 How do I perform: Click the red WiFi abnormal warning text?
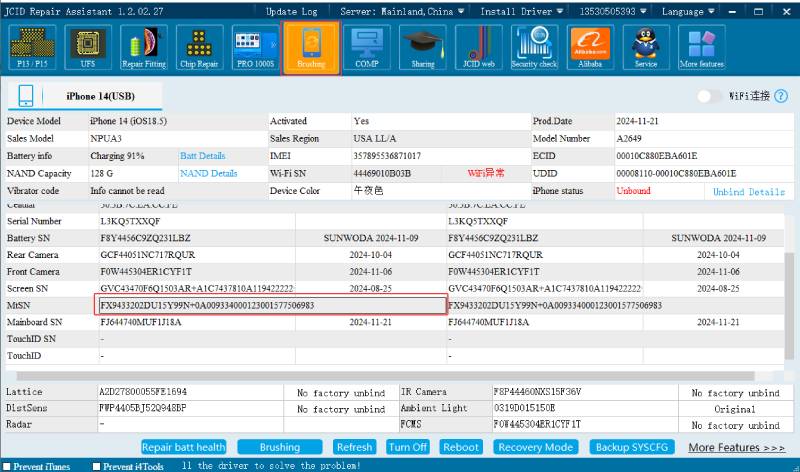tap(486, 173)
